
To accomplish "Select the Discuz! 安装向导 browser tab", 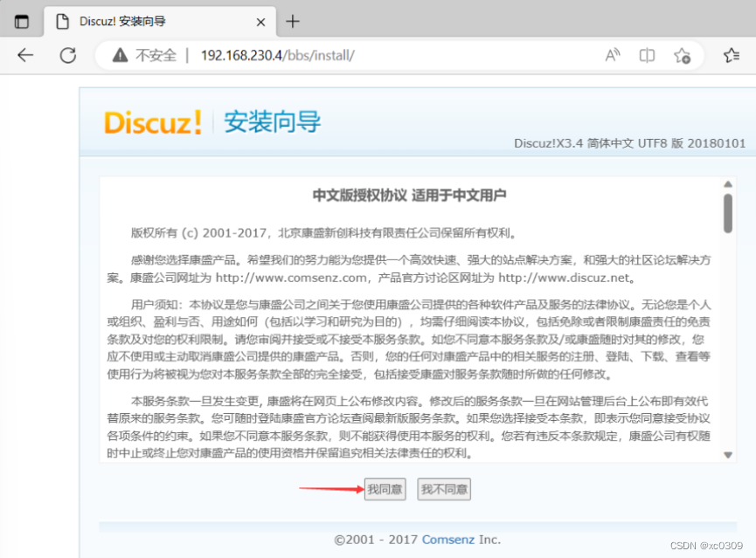I will click(160, 22).
